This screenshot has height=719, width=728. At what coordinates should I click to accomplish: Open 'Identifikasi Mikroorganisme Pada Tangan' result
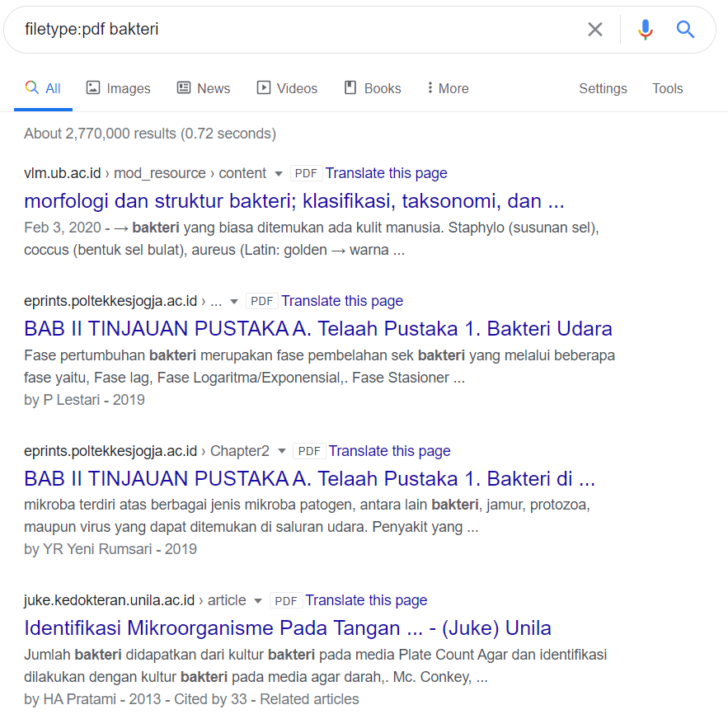288,628
